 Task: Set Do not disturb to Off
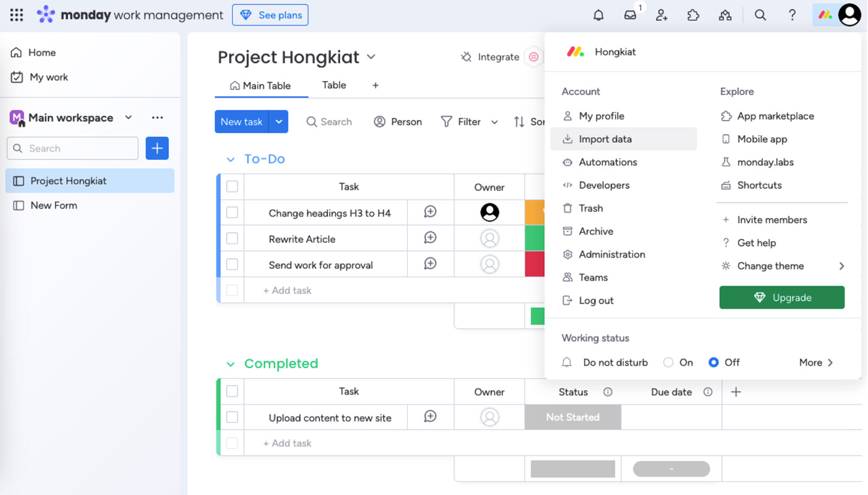point(713,362)
